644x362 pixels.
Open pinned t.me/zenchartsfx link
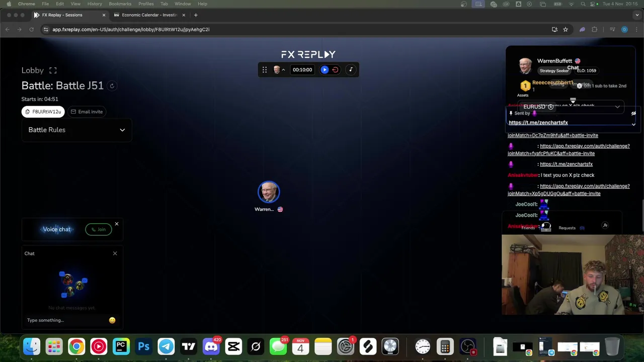pos(538,123)
